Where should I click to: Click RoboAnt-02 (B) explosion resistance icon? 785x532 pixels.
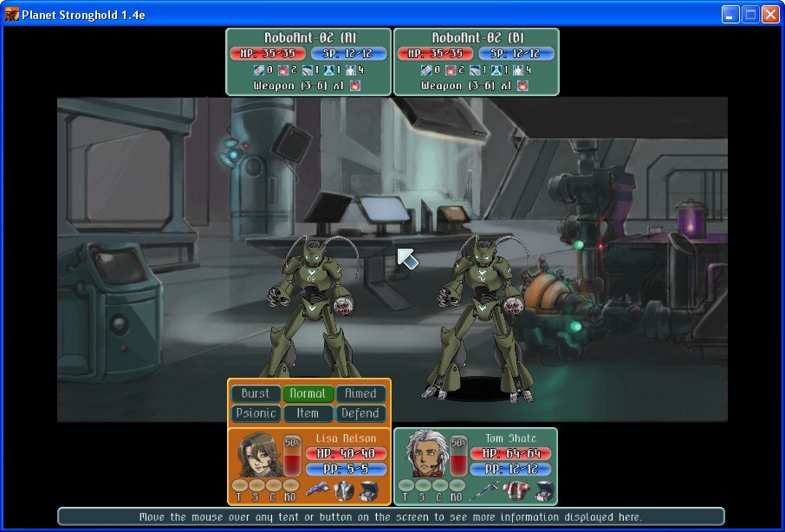point(451,69)
